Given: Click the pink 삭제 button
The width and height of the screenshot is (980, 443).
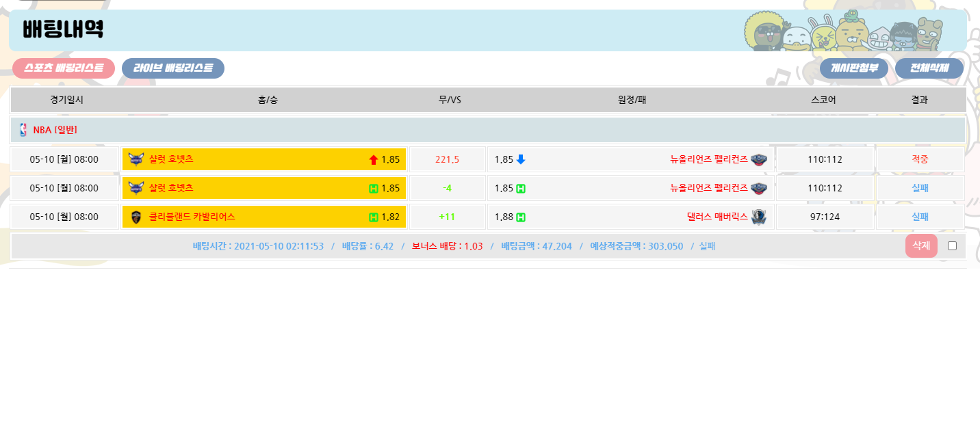Looking at the screenshot, I should point(920,246).
